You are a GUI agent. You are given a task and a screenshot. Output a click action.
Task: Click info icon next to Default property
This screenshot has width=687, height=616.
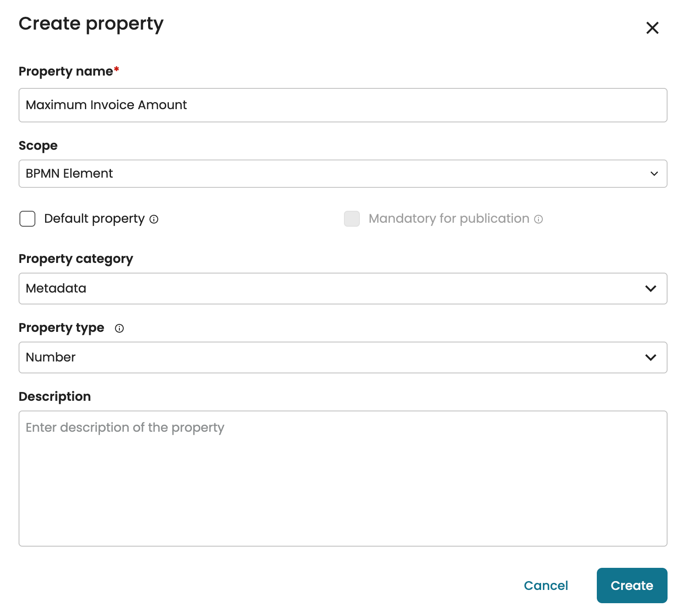click(154, 219)
